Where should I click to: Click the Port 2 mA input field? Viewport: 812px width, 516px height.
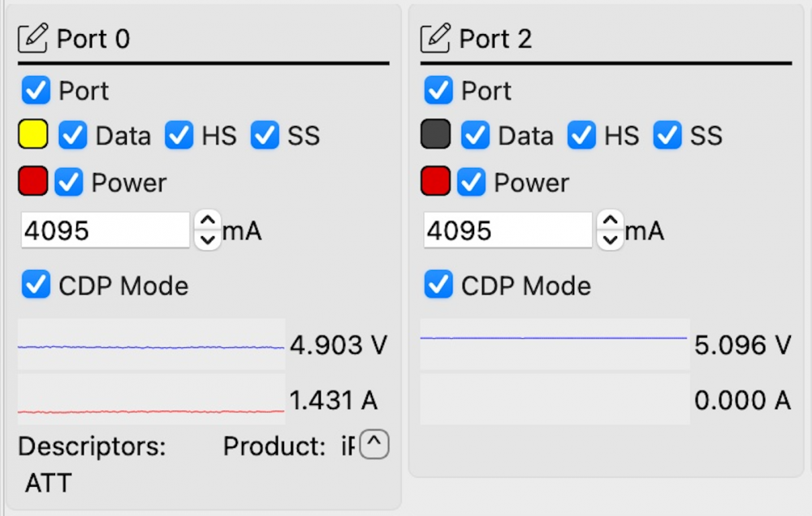pyautogui.click(x=508, y=231)
